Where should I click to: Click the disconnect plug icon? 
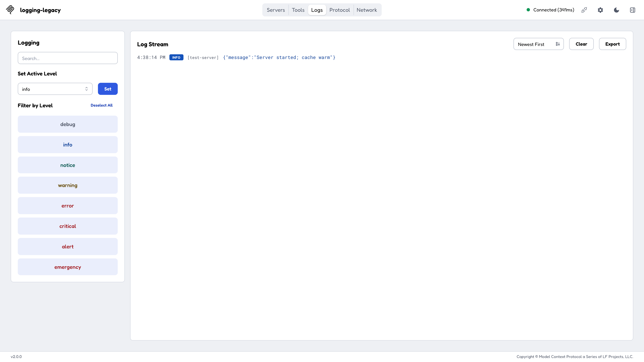click(x=584, y=10)
